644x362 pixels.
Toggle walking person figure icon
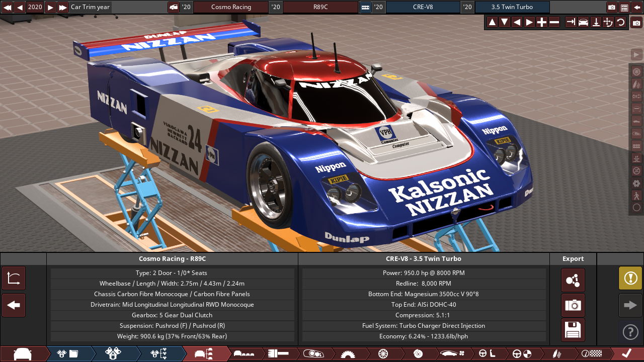point(636,195)
